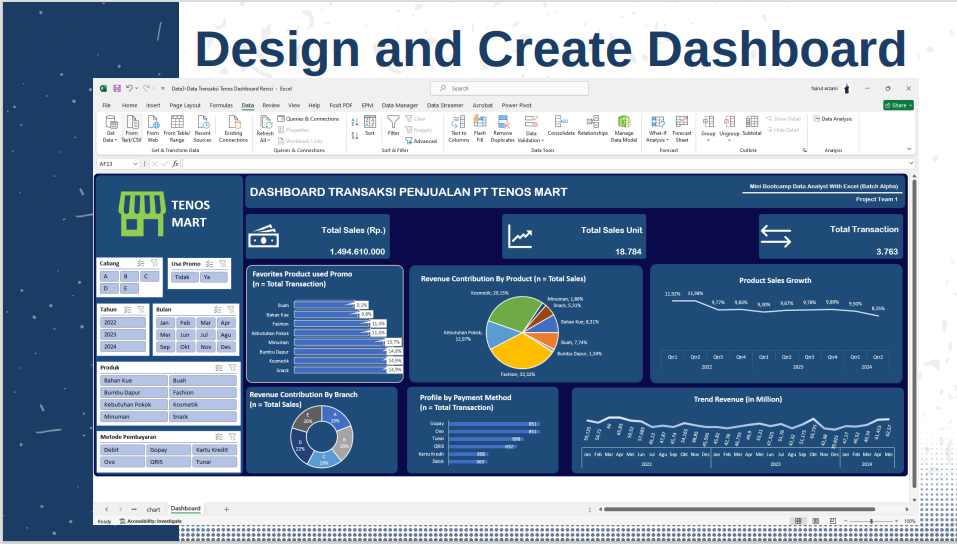Screen dimensions: 957x544
Task: Click Recent Sources icon
Action: coord(203,129)
